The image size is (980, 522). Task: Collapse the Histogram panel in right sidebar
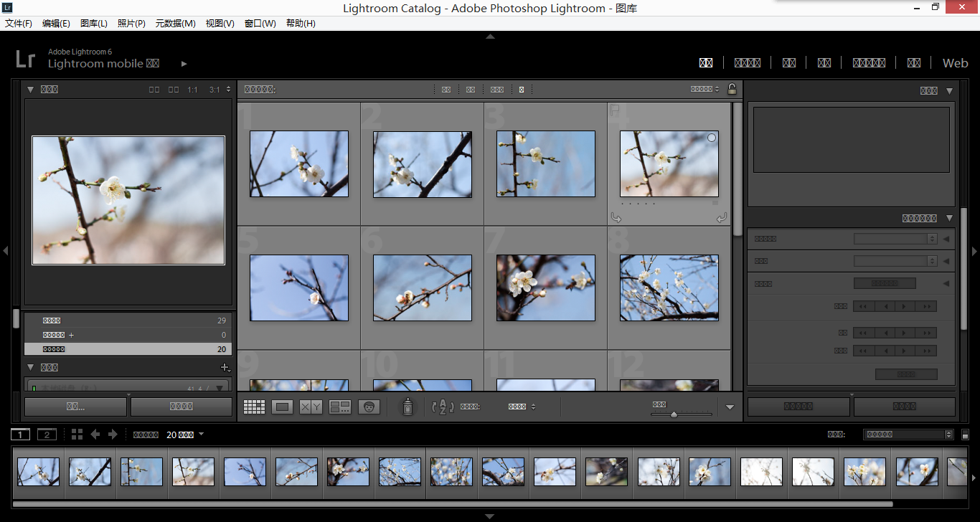[x=949, y=91]
